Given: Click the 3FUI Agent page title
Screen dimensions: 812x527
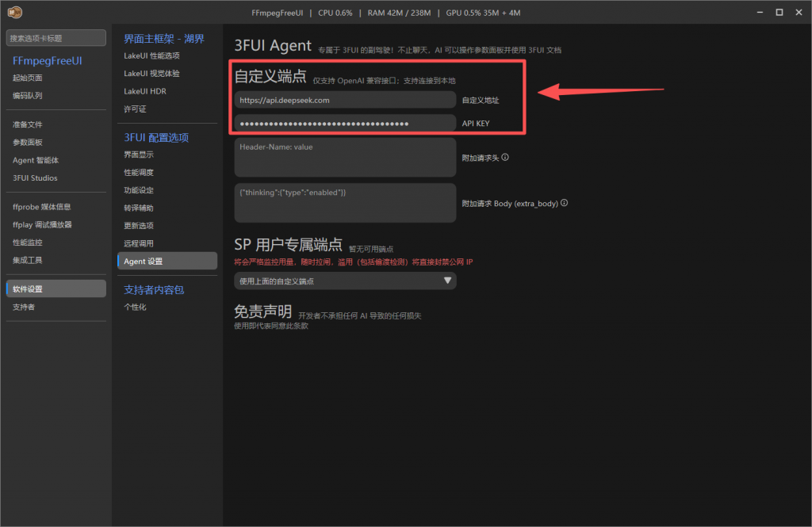Looking at the screenshot, I should point(273,45).
